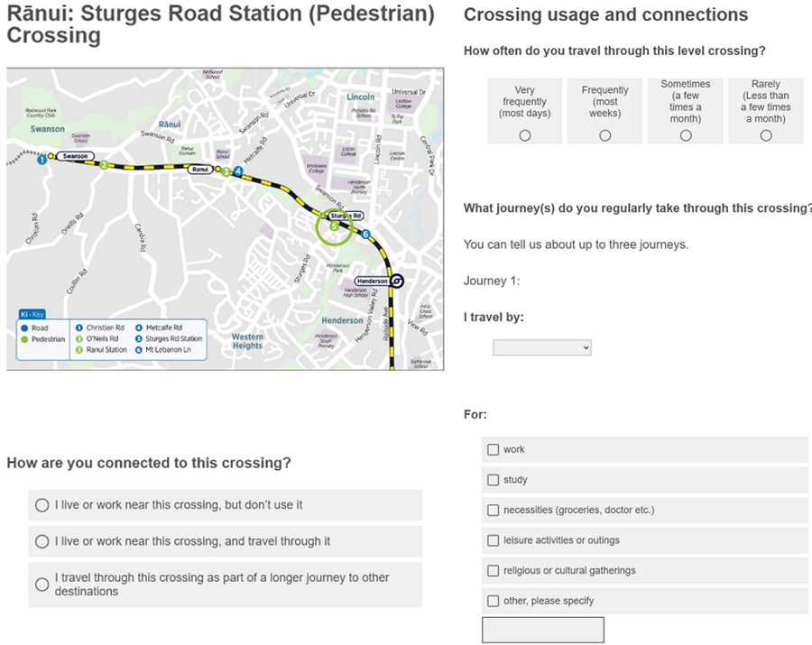Tick the 'work' checkbox
The width and height of the screenshot is (812, 645).
coord(493,449)
